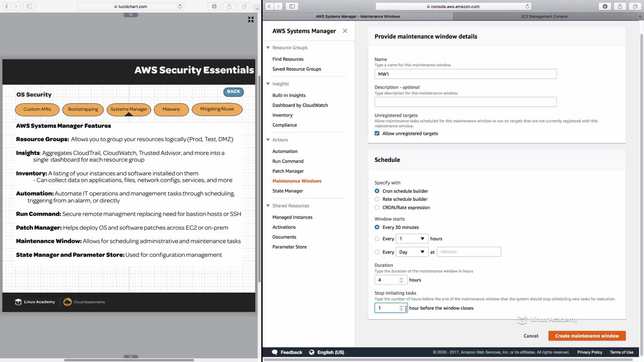Open the Custom AMIs slide tab
This screenshot has height=362, width=644.
pyautogui.click(x=37, y=109)
